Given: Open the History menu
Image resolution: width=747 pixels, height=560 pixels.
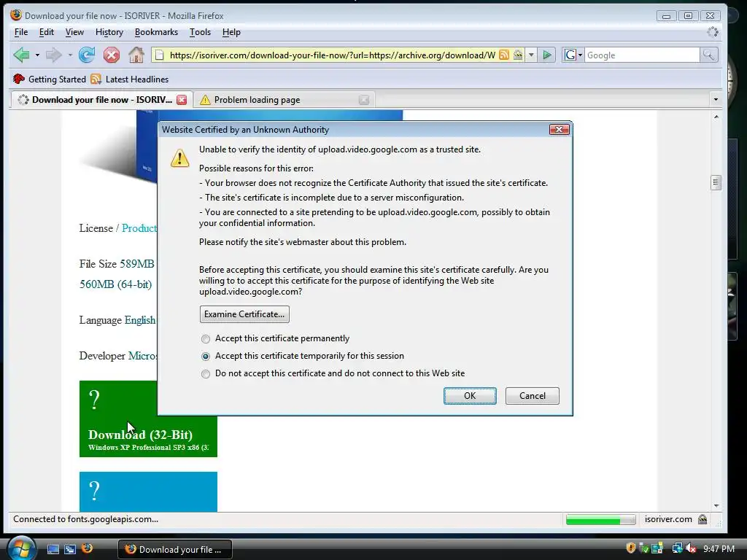Looking at the screenshot, I should [x=109, y=32].
